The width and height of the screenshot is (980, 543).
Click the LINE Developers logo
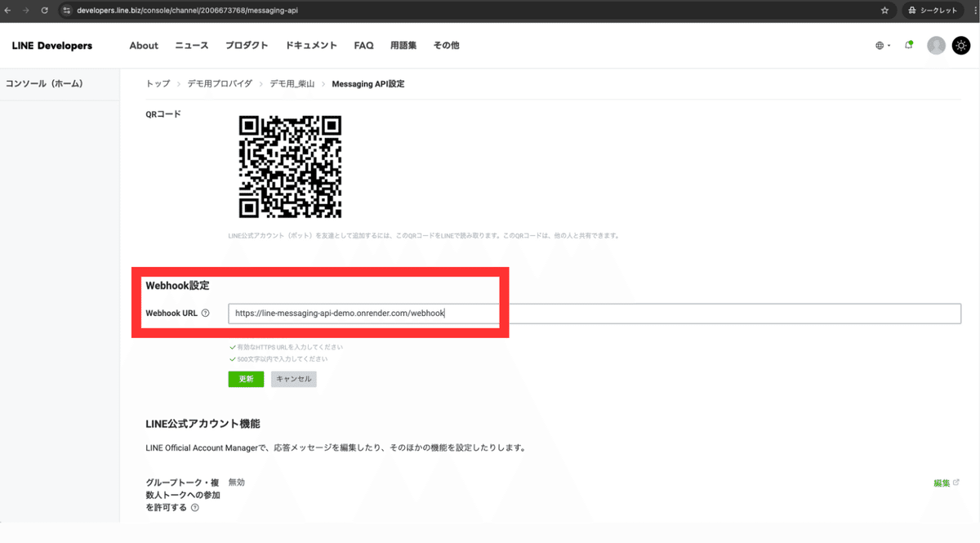[52, 46]
